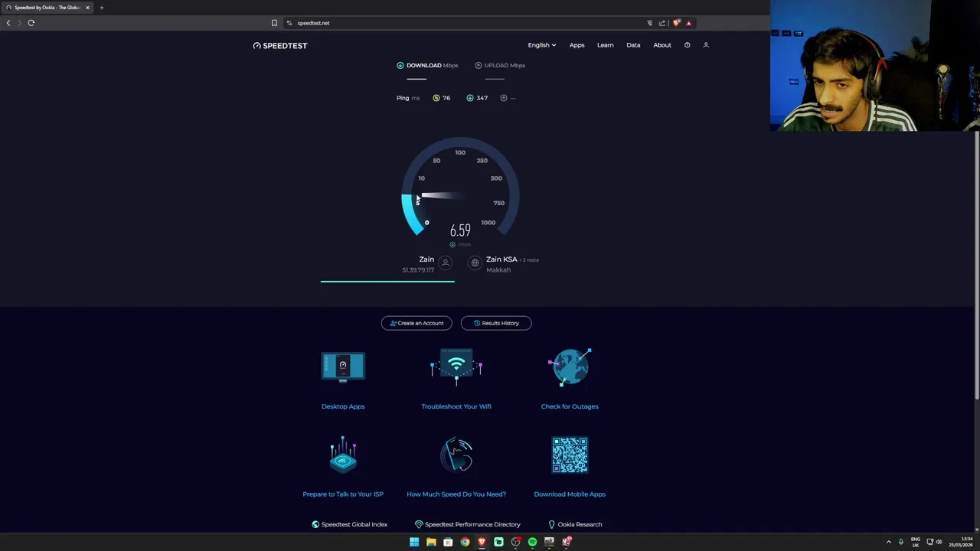The width and height of the screenshot is (980, 551).
Task: Click the download latency icon showing 347
Action: coord(470,98)
